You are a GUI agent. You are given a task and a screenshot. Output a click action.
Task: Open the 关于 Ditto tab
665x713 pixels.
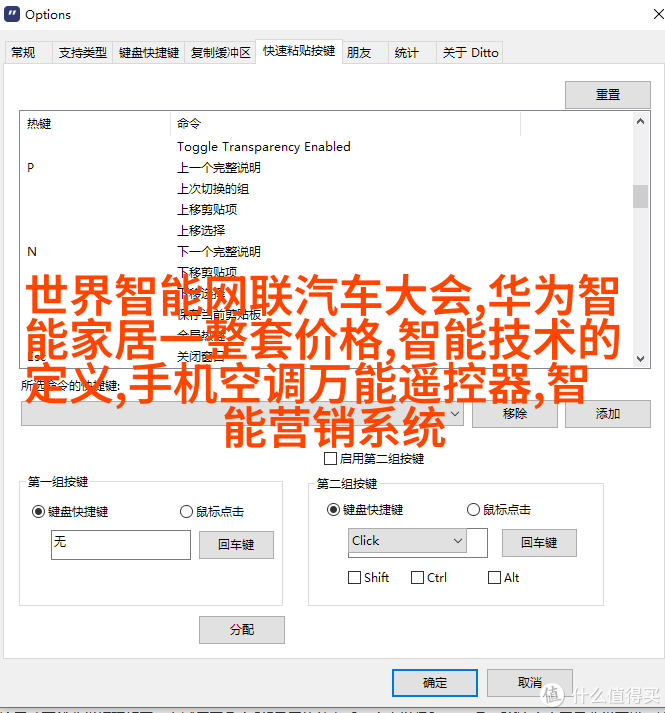point(470,53)
